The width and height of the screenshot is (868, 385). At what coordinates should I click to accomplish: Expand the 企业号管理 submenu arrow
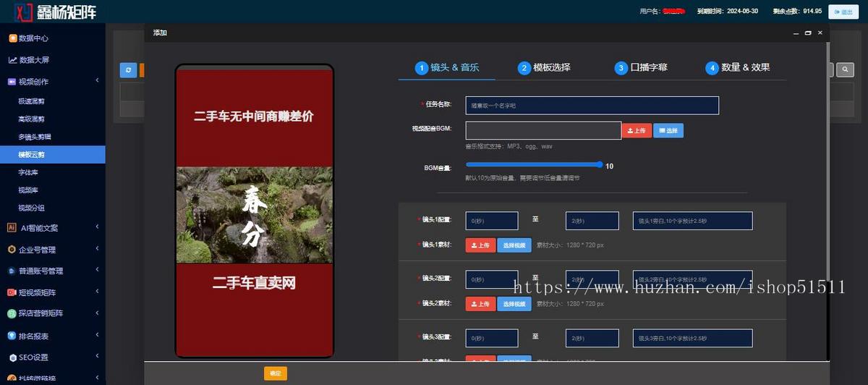[97, 249]
